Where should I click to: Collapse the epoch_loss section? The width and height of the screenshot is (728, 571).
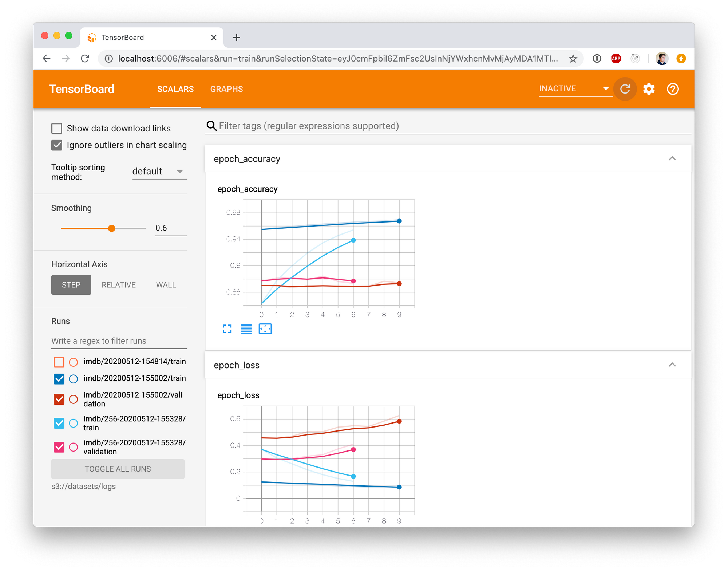(x=672, y=365)
